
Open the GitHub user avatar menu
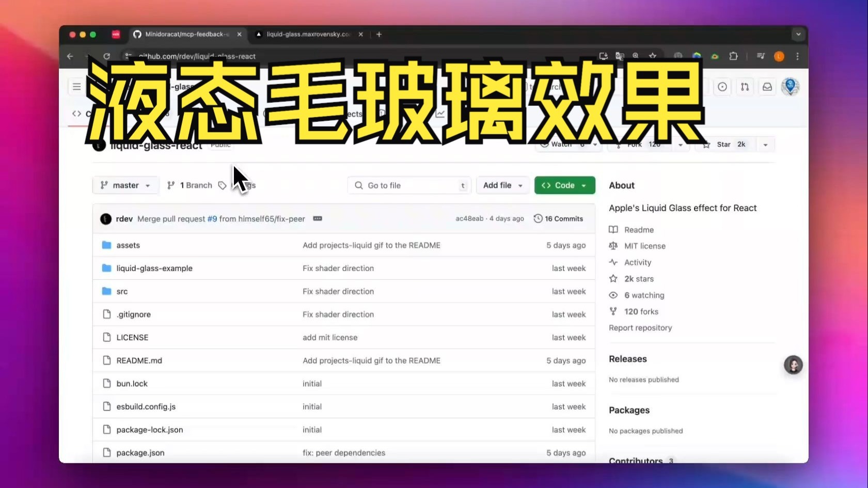(x=790, y=86)
